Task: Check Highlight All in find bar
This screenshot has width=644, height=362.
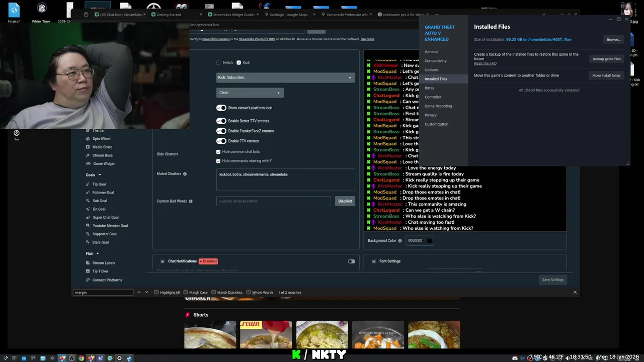Action: 156,293
